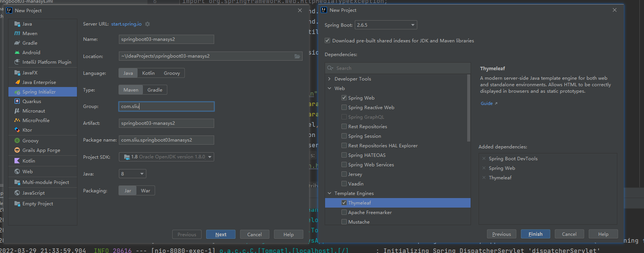Viewport: 644px width, 253px height.
Task: Select Groovy language option
Action: pos(172,73)
